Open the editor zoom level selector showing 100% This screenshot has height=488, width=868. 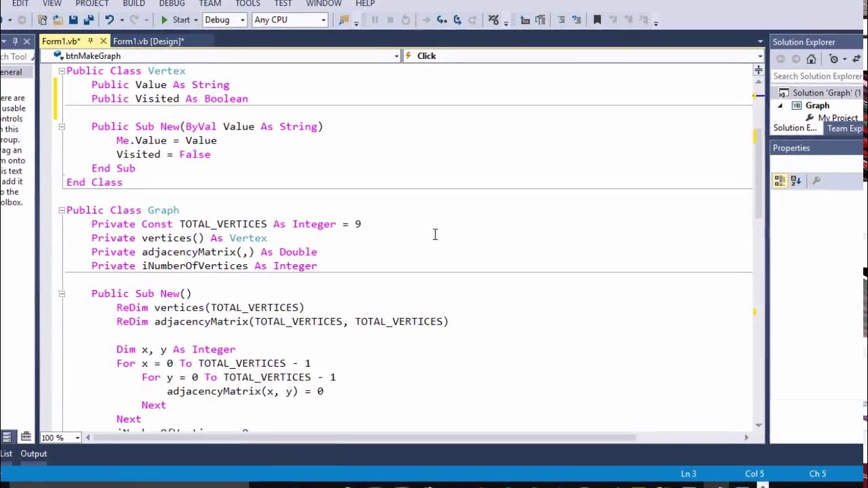coord(60,437)
